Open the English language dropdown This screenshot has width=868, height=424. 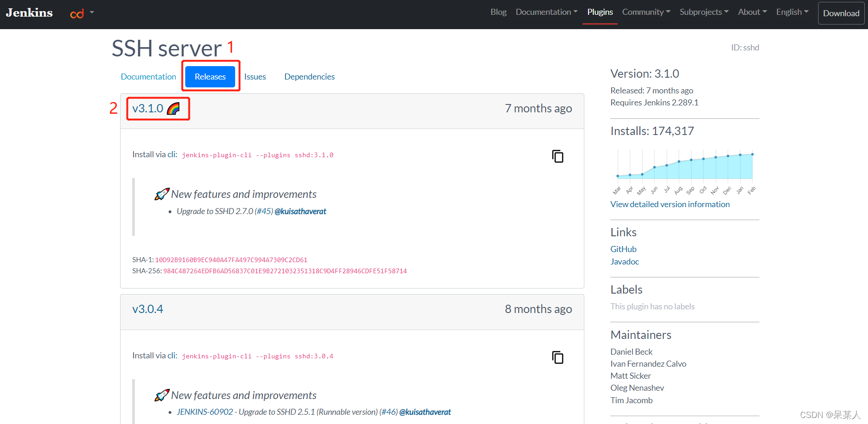792,12
